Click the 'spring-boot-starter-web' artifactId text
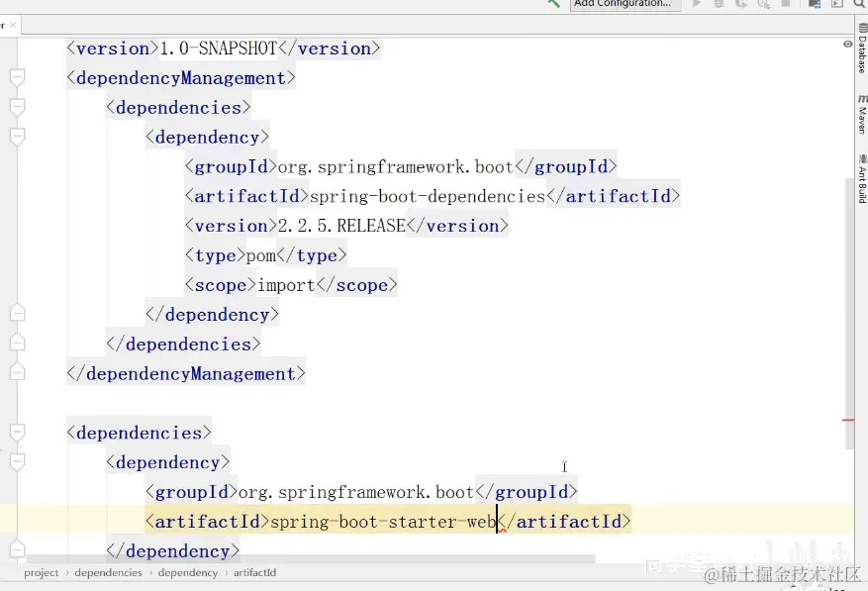This screenshot has height=591, width=868. 383,522
